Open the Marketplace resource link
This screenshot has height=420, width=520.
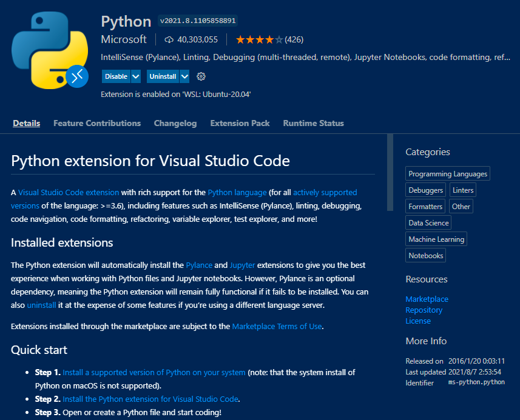coord(427,299)
